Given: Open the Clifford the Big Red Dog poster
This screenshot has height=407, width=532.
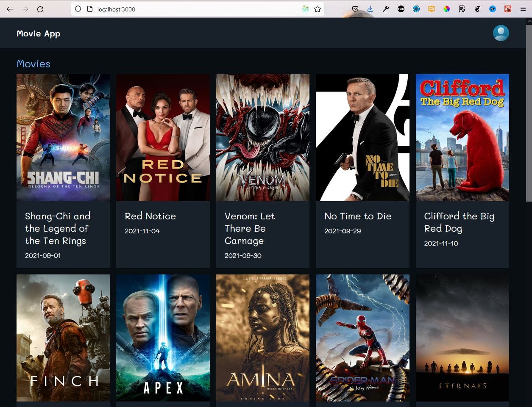Looking at the screenshot, I should point(462,138).
